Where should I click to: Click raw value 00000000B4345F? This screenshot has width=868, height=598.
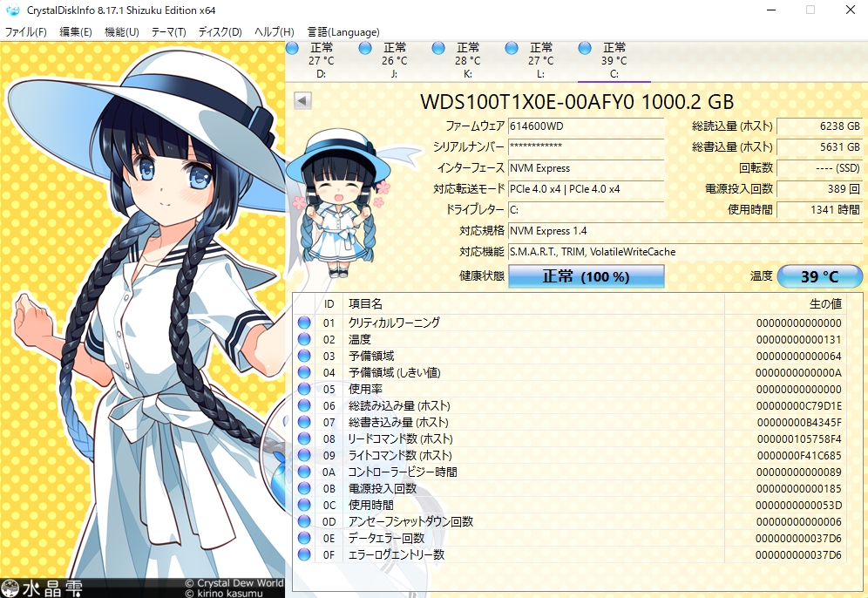tap(799, 423)
